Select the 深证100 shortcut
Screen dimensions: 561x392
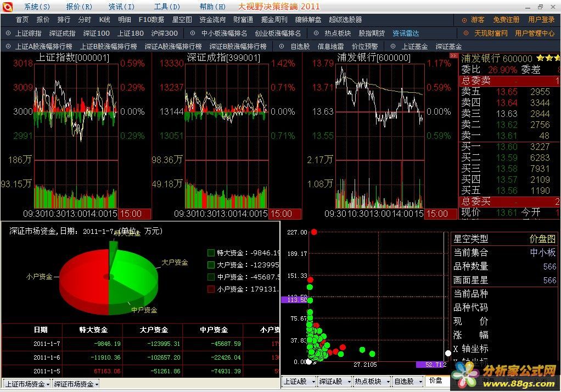pyautogui.click(x=96, y=33)
